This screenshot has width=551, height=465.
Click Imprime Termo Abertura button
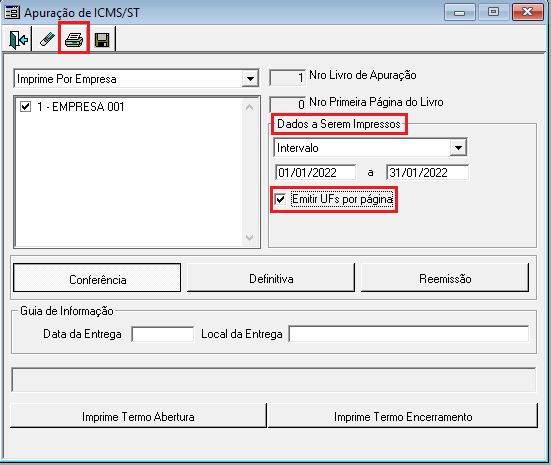pyautogui.click(x=138, y=416)
